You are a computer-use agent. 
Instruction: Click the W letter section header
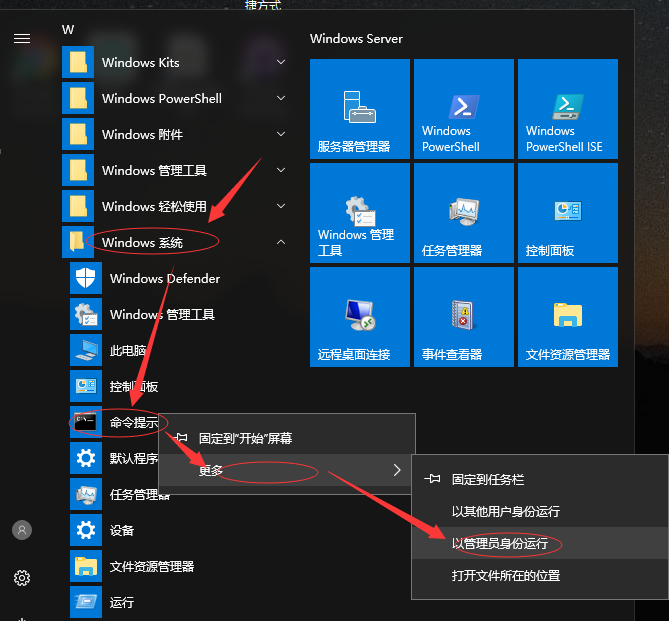(x=68, y=29)
